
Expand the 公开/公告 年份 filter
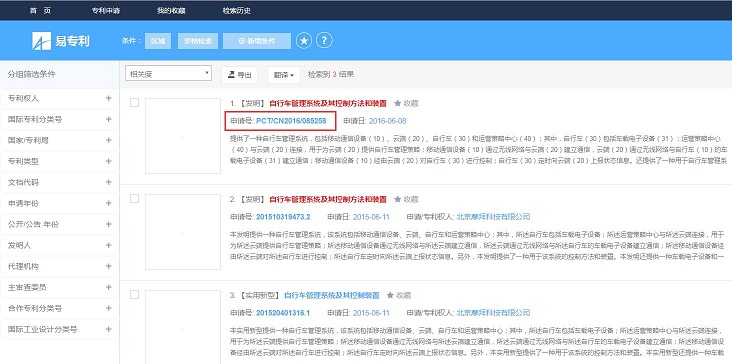(x=108, y=224)
